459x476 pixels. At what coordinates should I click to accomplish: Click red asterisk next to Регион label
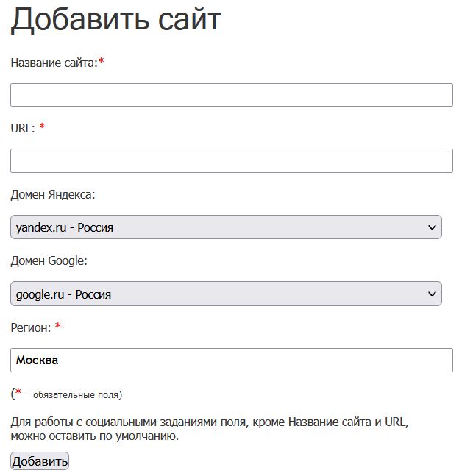point(57,326)
